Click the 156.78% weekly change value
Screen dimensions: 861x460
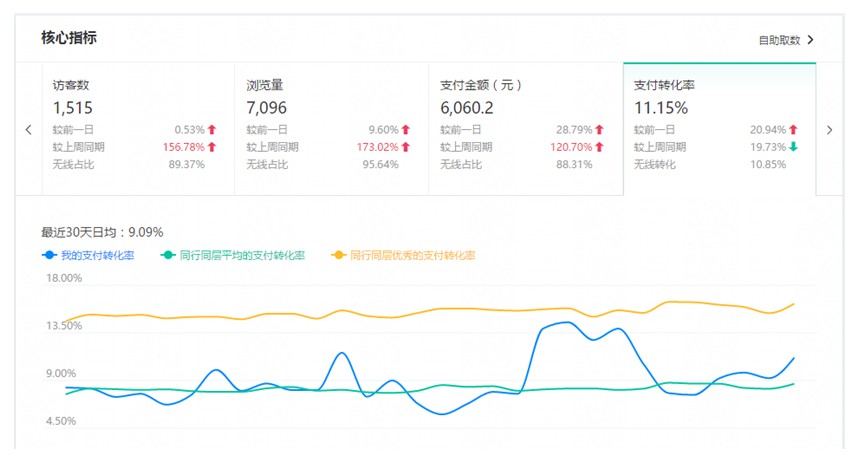[x=183, y=147]
